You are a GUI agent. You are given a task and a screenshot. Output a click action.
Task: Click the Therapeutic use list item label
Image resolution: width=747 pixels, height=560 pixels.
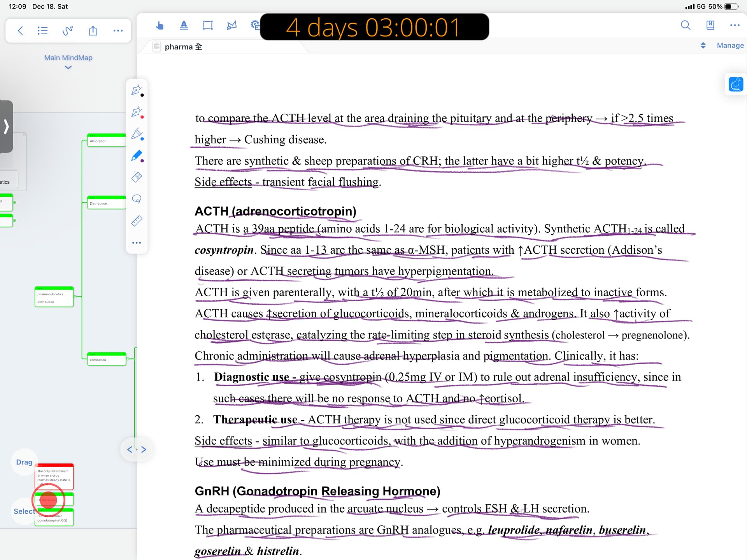[x=255, y=420]
